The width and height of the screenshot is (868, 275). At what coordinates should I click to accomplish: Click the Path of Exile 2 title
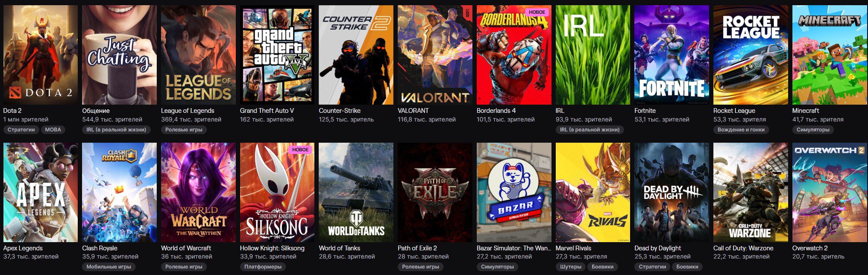(x=417, y=248)
